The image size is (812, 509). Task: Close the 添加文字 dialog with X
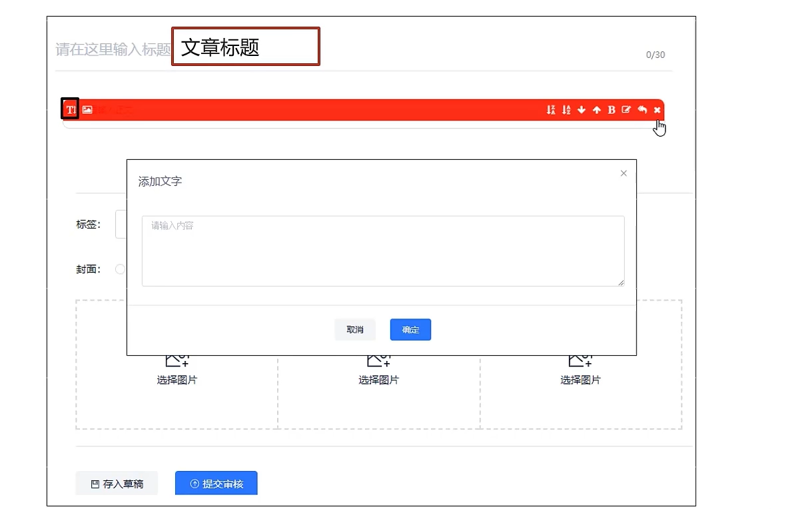[x=623, y=173]
